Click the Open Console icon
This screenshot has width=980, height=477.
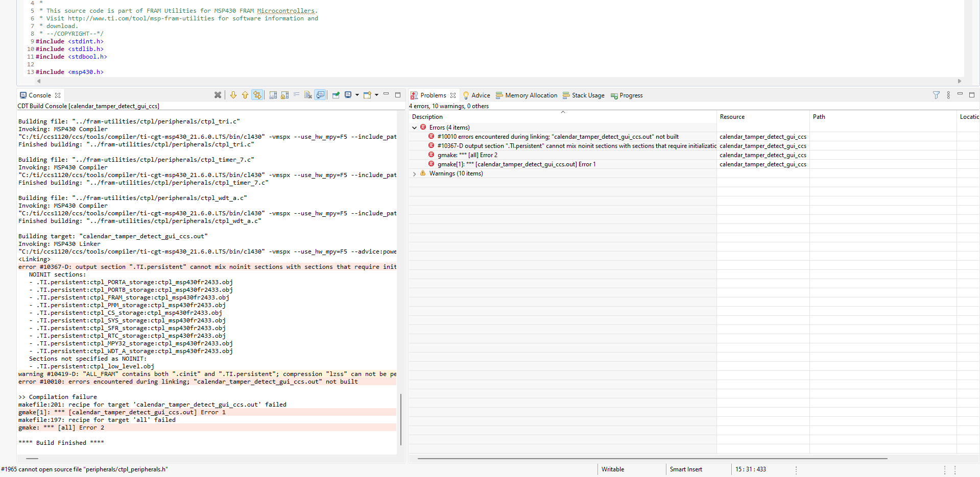pyautogui.click(x=367, y=95)
